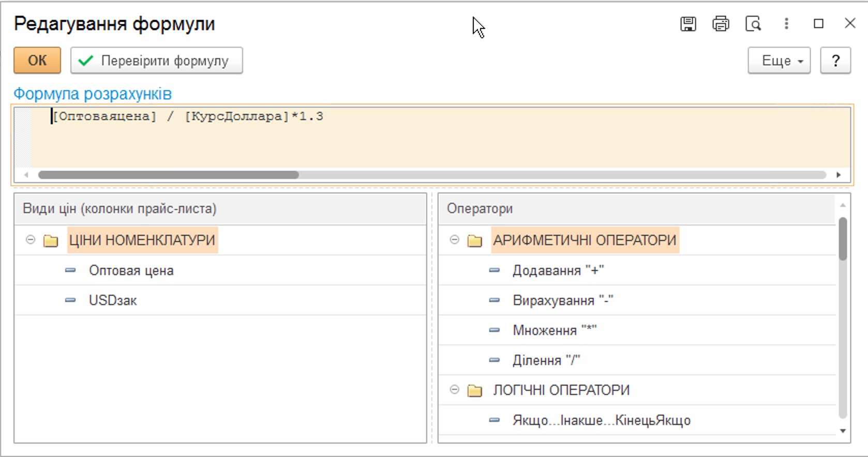Select Якщо...Інакше...КінецьЯкщо operator
The image size is (868, 457).
[601, 420]
